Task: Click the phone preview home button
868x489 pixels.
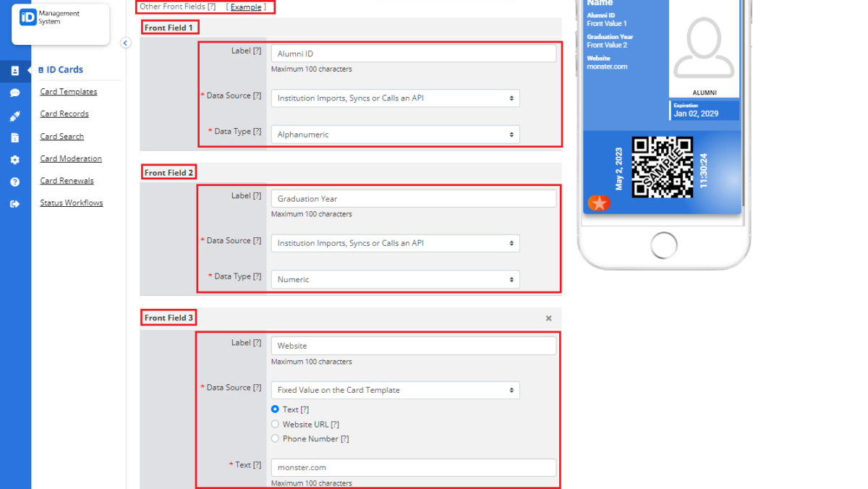Action: click(663, 245)
